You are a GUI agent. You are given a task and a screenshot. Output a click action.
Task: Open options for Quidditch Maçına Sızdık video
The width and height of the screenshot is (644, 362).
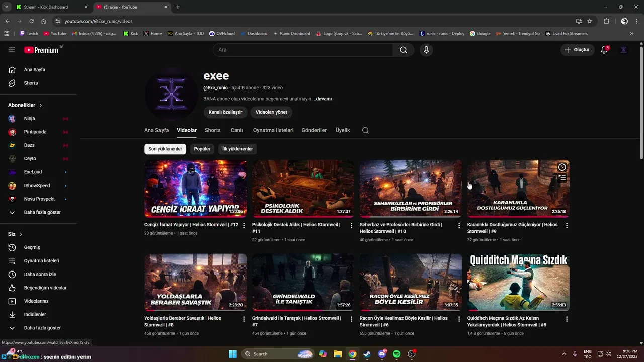[x=567, y=319]
